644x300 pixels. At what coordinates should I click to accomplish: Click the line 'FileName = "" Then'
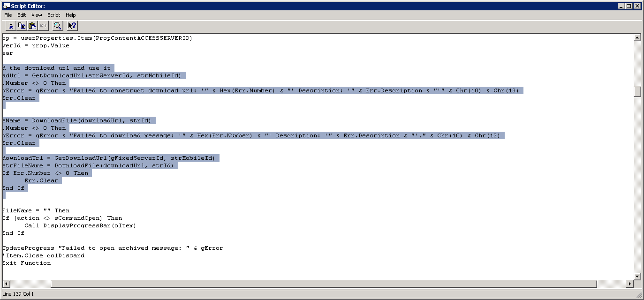coord(36,210)
